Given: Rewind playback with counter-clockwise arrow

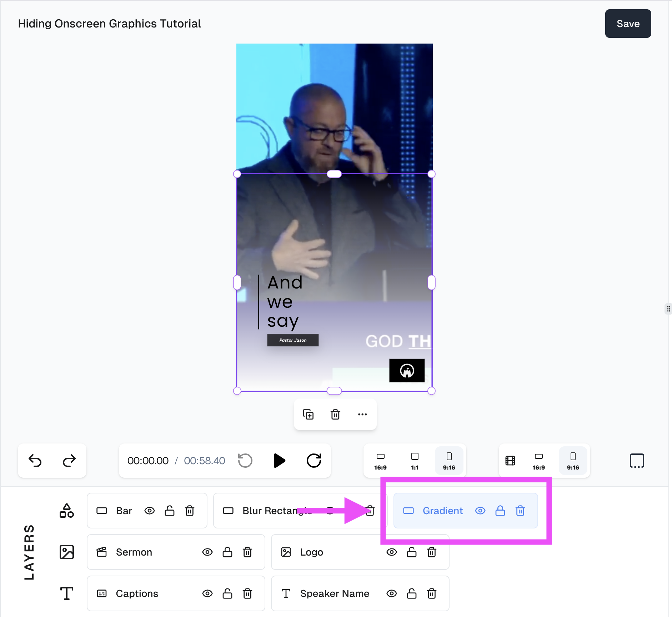Looking at the screenshot, I should click(x=245, y=461).
